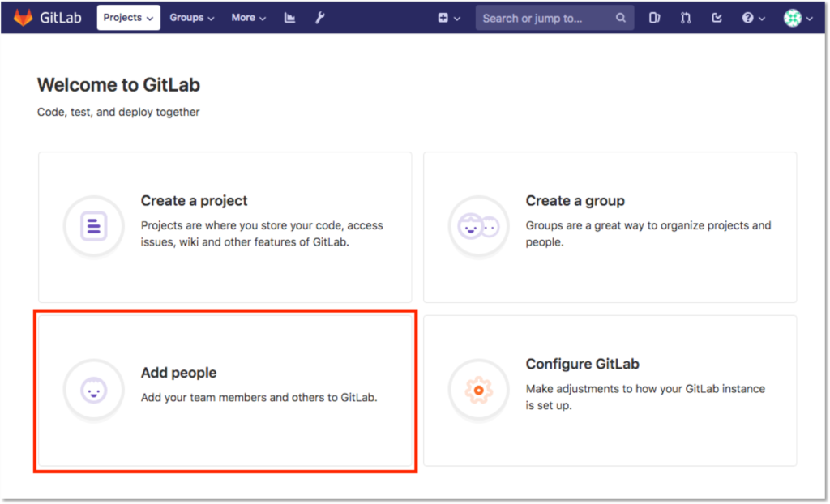Click the Welcome to GitLab heading
The width and height of the screenshot is (830, 504).
(118, 85)
